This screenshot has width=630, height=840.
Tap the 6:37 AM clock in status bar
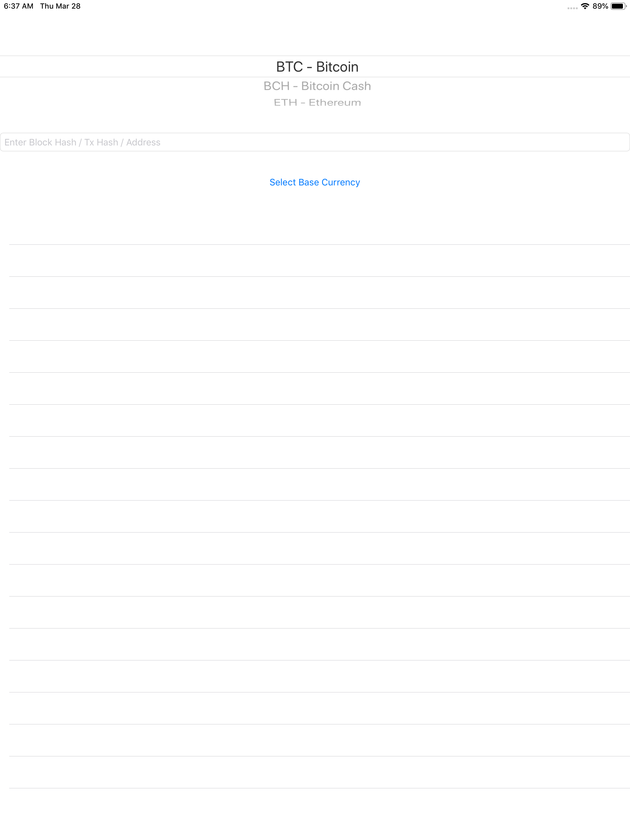(19, 6)
